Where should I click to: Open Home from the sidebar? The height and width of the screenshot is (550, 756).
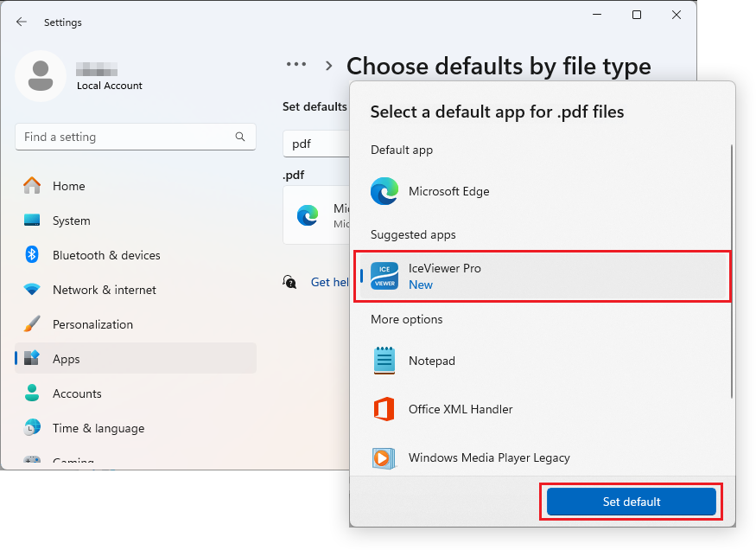click(x=136, y=186)
